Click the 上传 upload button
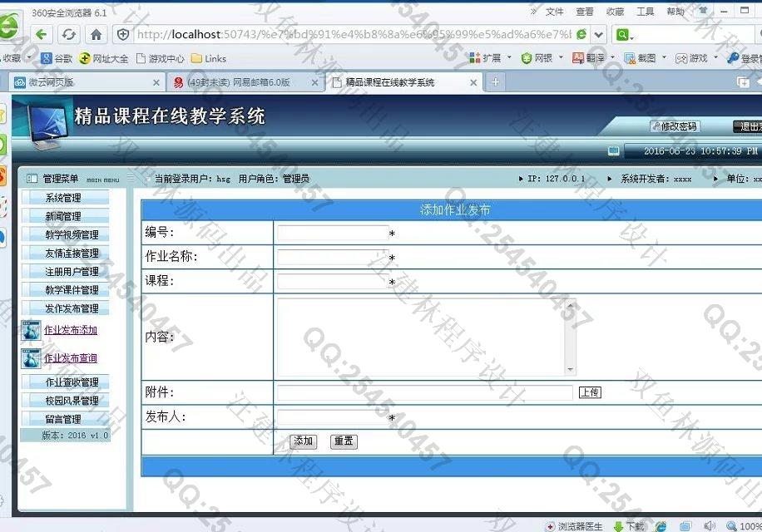This screenshot has width=762, height=532. [x=590, y=392]
